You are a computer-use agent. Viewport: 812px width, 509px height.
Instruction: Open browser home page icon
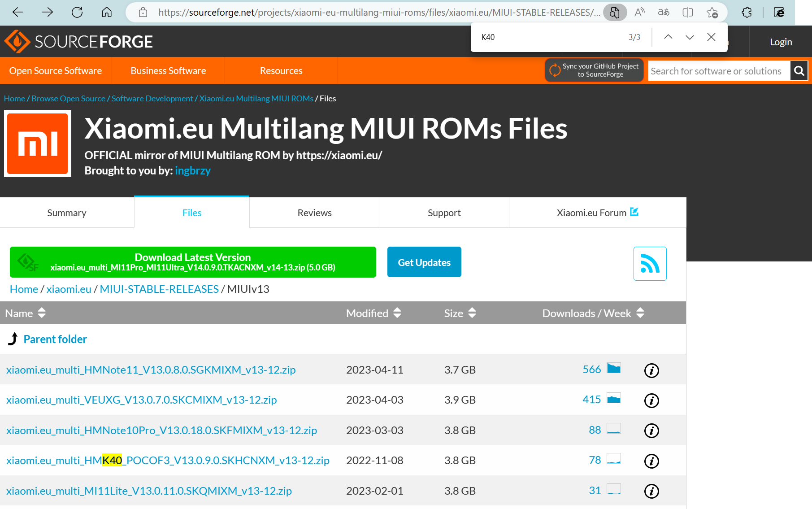pyautogui.click(x=107, y=12)
